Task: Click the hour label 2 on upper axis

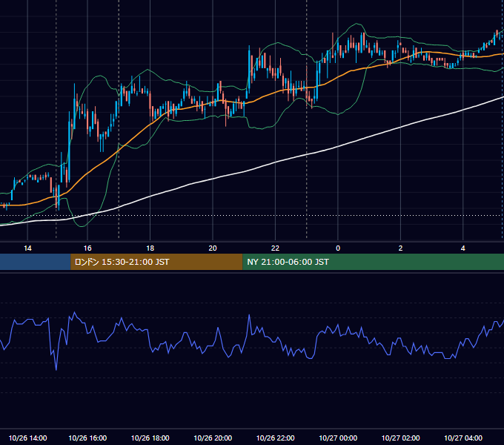Action: coord(400,248)
